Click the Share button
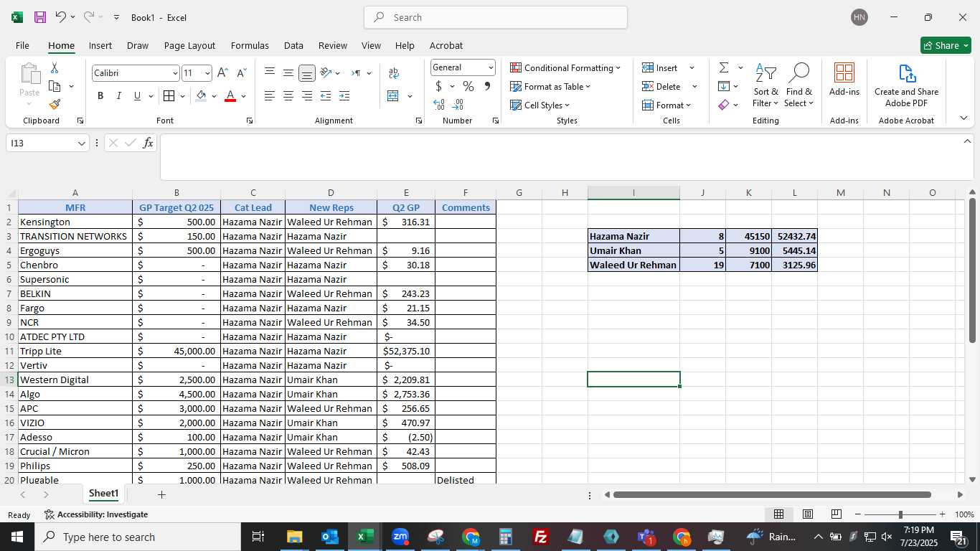The width and height of the screenshot is (980, 551). click(946, 45)
